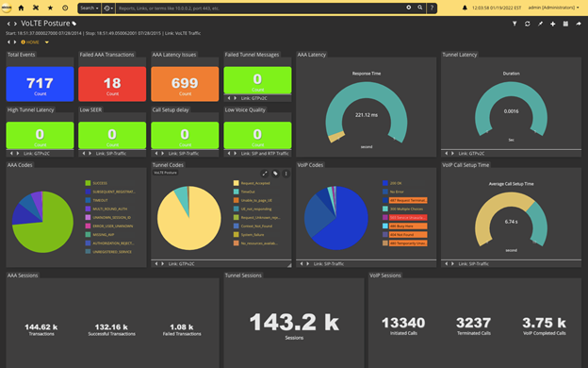Screen dimensions: 588x368
Task: Expand the HOME breadcrumb dropdown arrow
Action: (47, 42)
